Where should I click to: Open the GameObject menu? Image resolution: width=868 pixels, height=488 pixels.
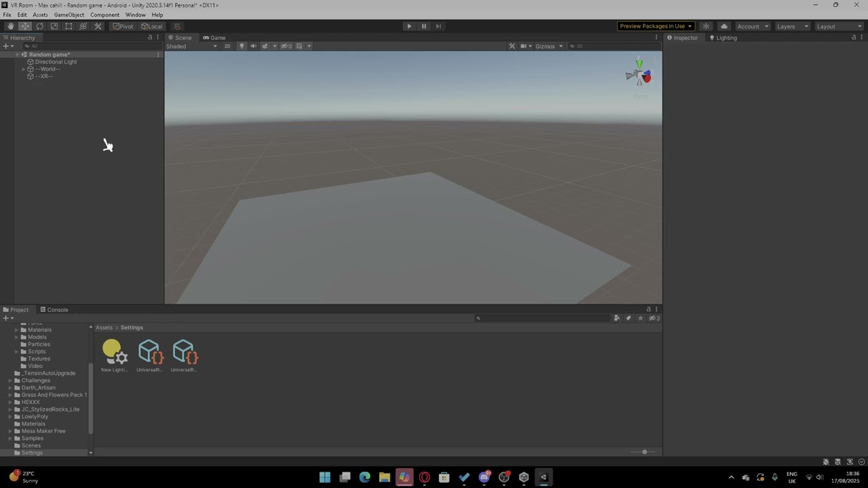point(69,15)
